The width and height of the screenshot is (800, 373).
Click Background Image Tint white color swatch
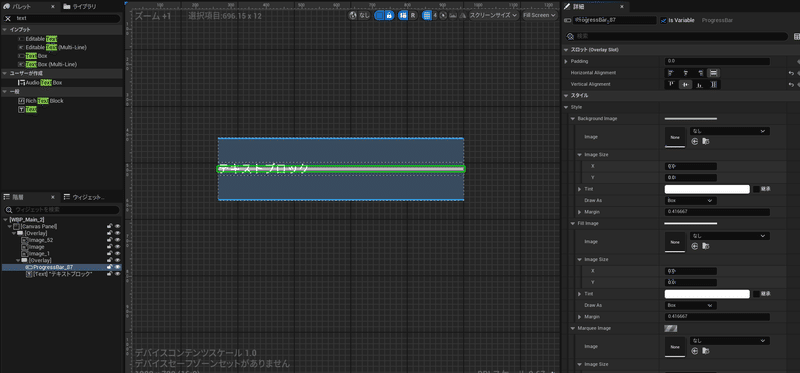point(707,189)
